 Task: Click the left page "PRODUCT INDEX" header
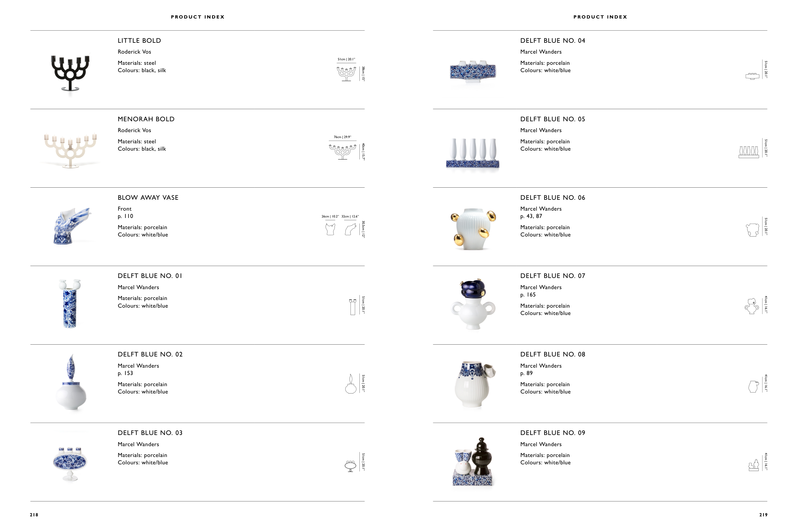[x=198, y=17]
